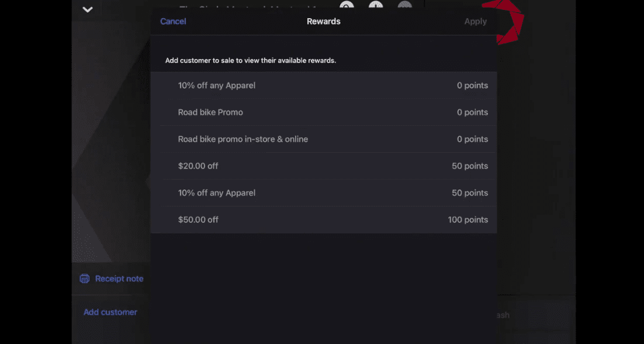Image resolution: width=644 pixels, height=344 pixels.
Task: Click the receipt note printer icon
Action: click(85, 278)
